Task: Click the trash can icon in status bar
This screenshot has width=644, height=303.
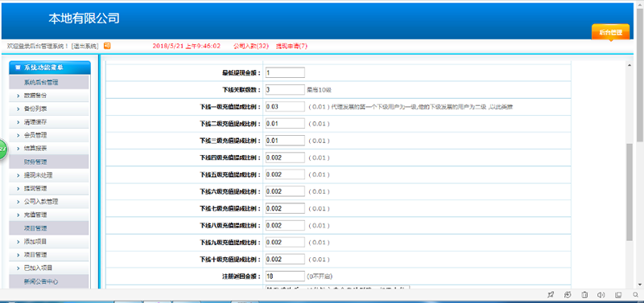Action: pos(584,294)
